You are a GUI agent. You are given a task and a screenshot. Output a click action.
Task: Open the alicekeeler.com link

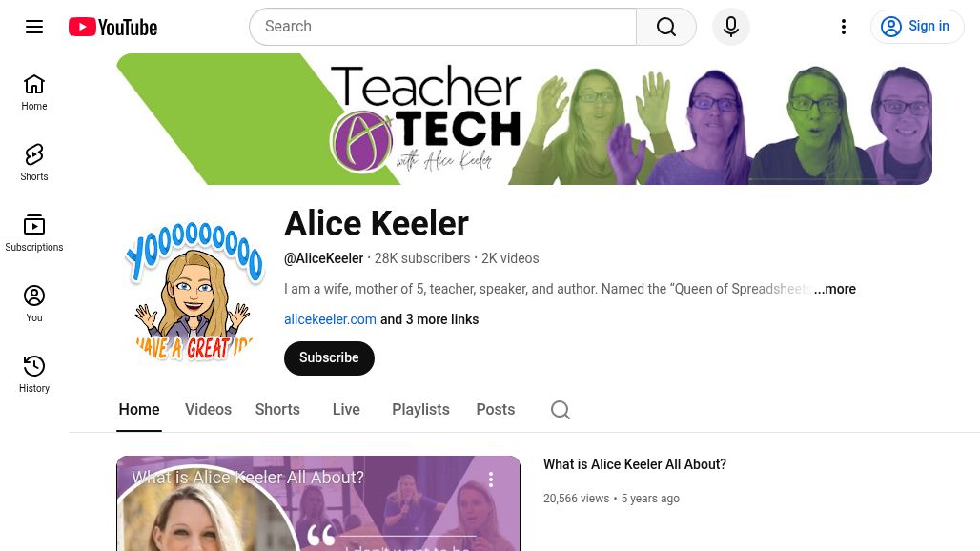330,319
